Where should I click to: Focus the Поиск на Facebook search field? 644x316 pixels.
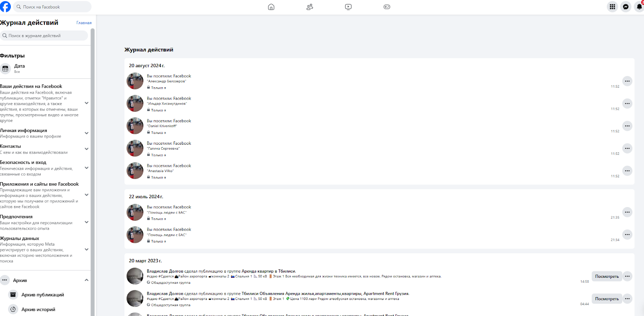point(52,7)
